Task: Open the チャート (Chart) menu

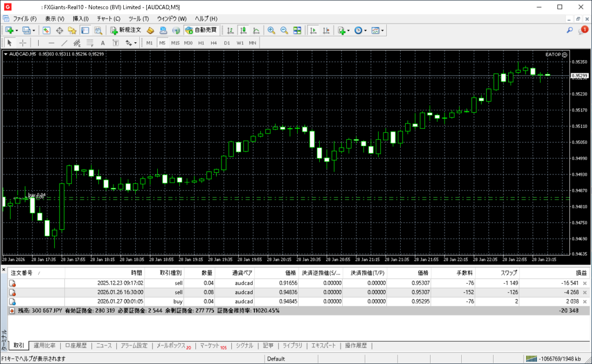Action: [108, 18]
